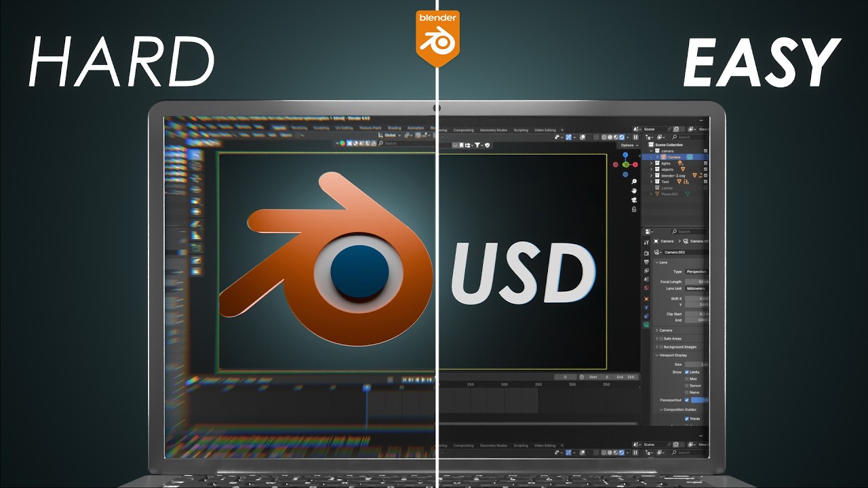This screenshot has width=868, height=488.
Task: Click the clock icon beside Start frame field
Action: coord(582,377)
